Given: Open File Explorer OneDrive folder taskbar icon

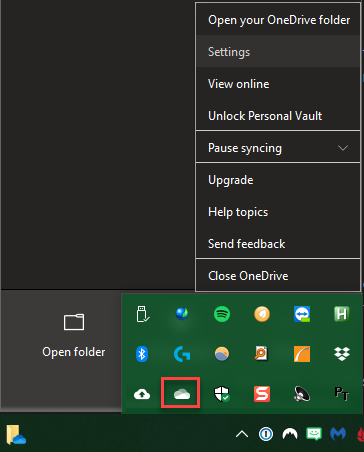Looking at the screenshot, I should pos(16,435).
